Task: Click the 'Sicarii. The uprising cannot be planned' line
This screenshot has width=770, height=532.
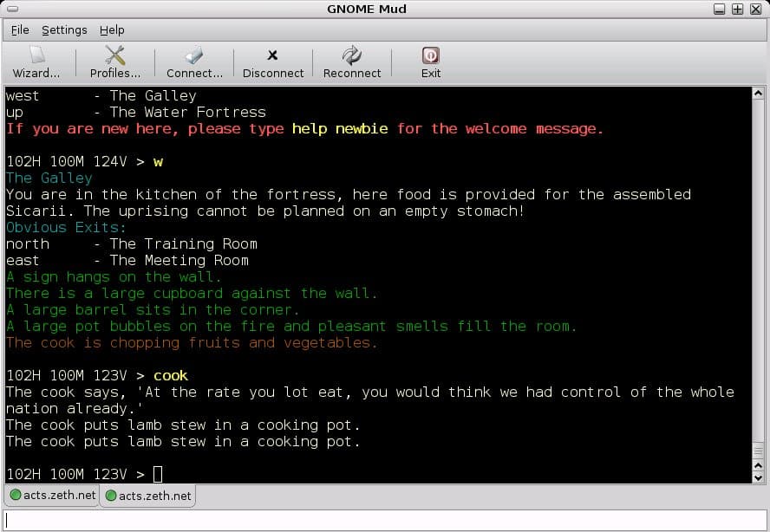Action: (x=265, y=211)
